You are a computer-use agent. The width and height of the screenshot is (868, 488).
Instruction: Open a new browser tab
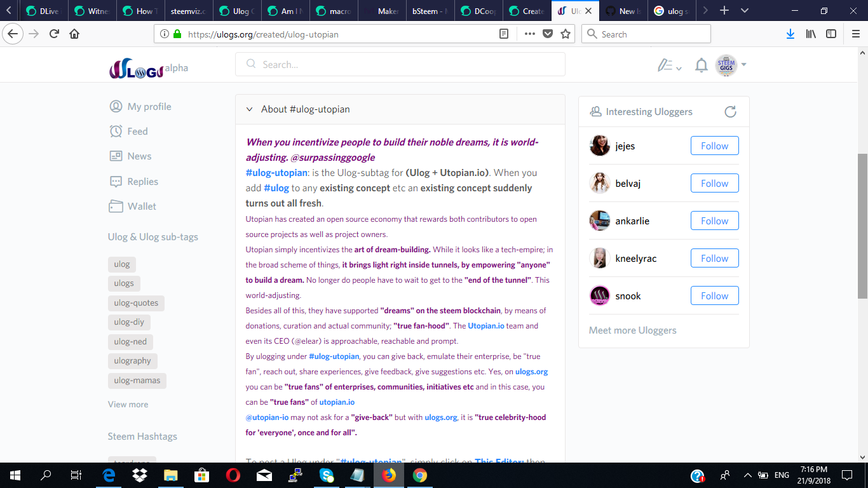point(724,11)
